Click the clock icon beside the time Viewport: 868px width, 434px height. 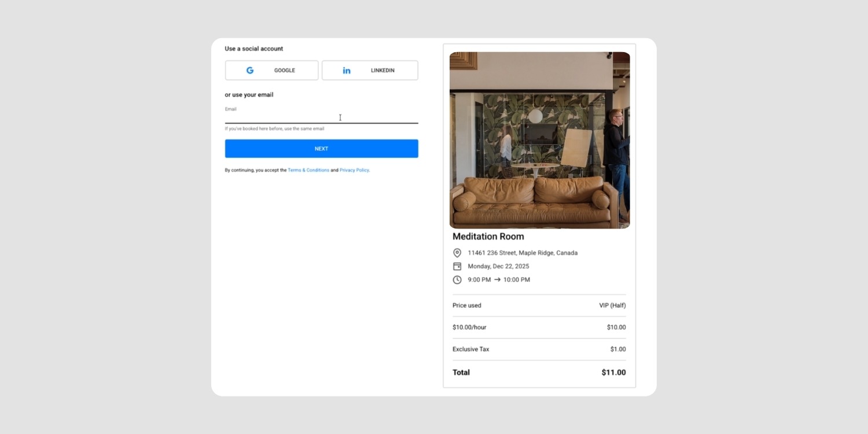pos(457,280)
